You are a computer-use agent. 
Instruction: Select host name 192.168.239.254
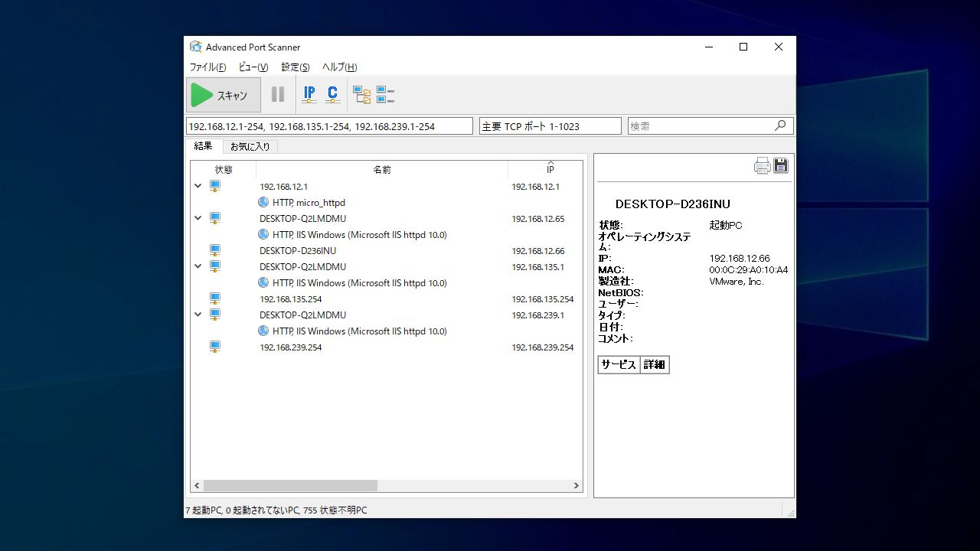[x=290, y=347]
